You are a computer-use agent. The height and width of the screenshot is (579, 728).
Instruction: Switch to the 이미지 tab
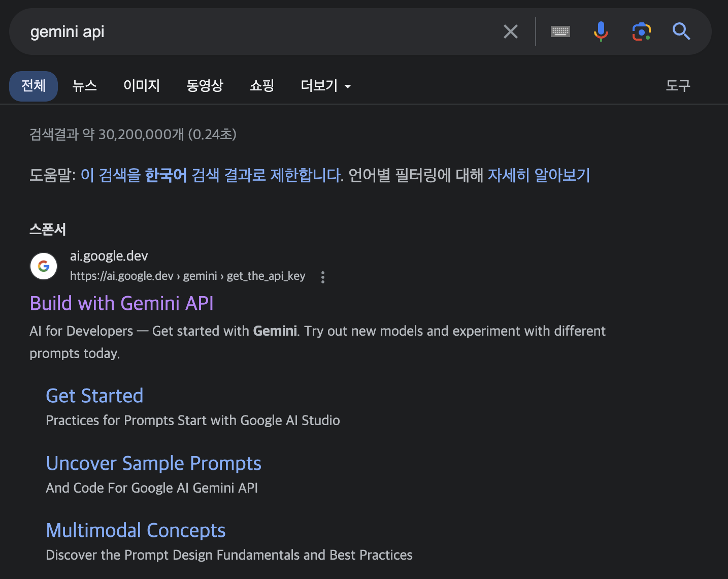pyautogui.click(x=142, y=86)
